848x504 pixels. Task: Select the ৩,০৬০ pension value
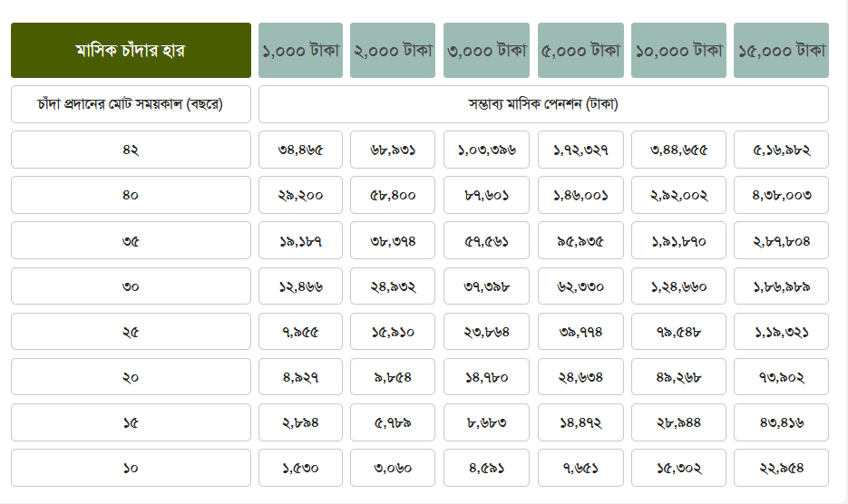coord(393,468)
